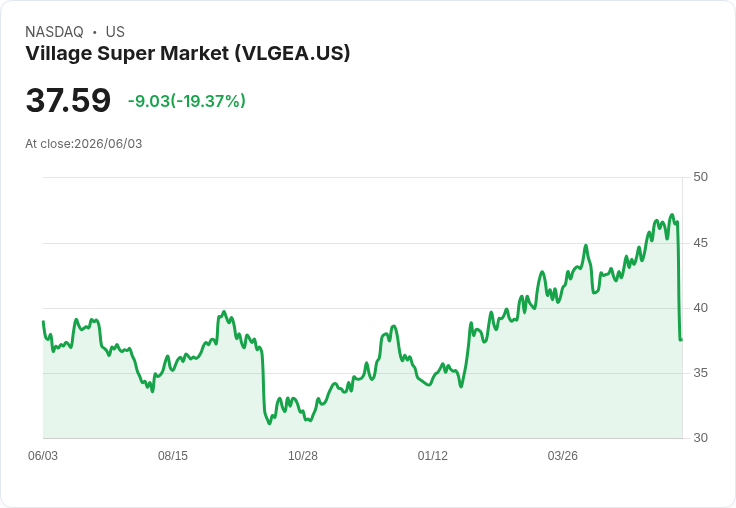The image size is (736, 508).
Task: Click the 35 price axis label
Action: coord(700,373)
